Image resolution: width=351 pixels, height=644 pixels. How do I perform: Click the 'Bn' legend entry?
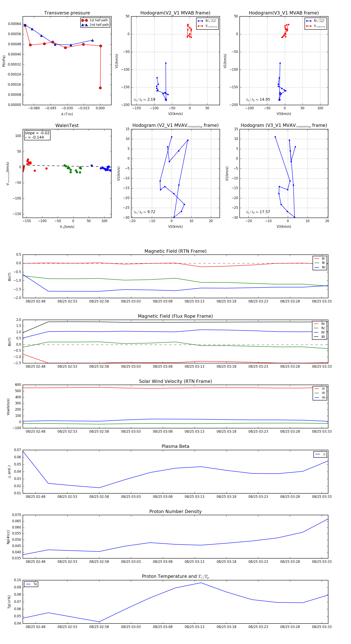320,267
